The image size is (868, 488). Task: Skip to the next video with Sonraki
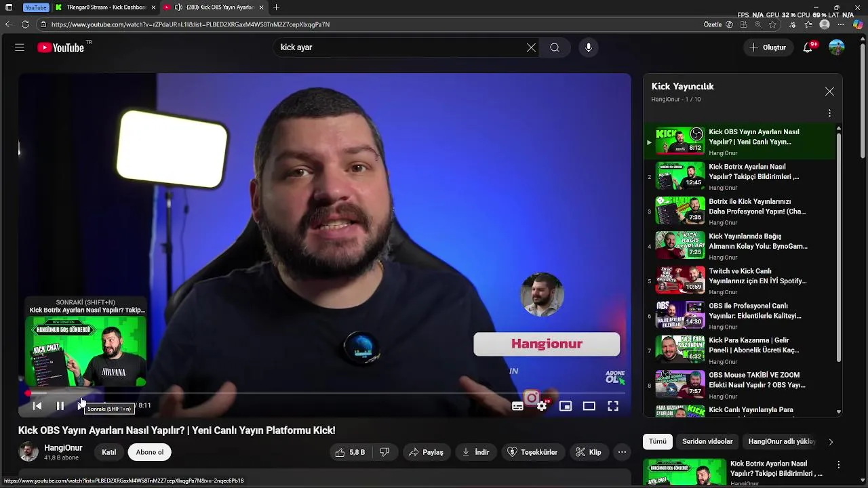83,406
